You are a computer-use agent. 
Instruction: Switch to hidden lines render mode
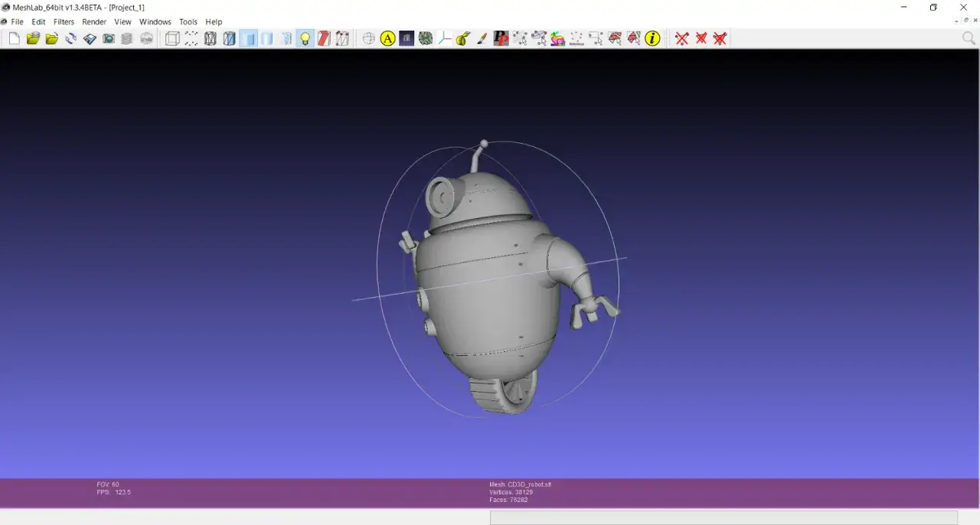click(229, 38)
